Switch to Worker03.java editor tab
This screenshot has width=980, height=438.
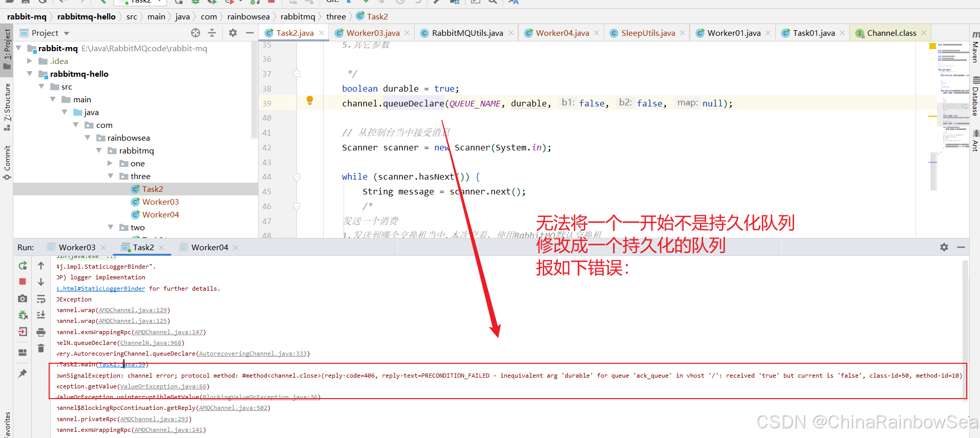coord(373,33)
